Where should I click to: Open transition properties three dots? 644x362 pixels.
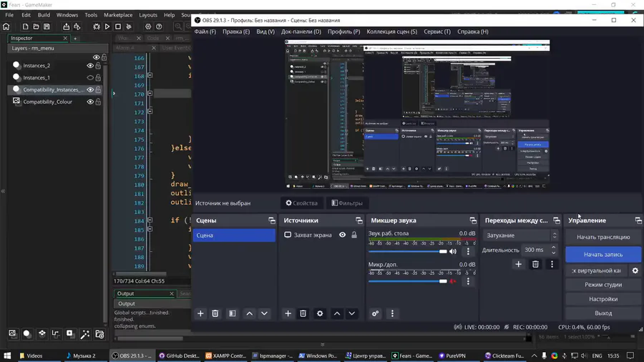click(552, 264)
